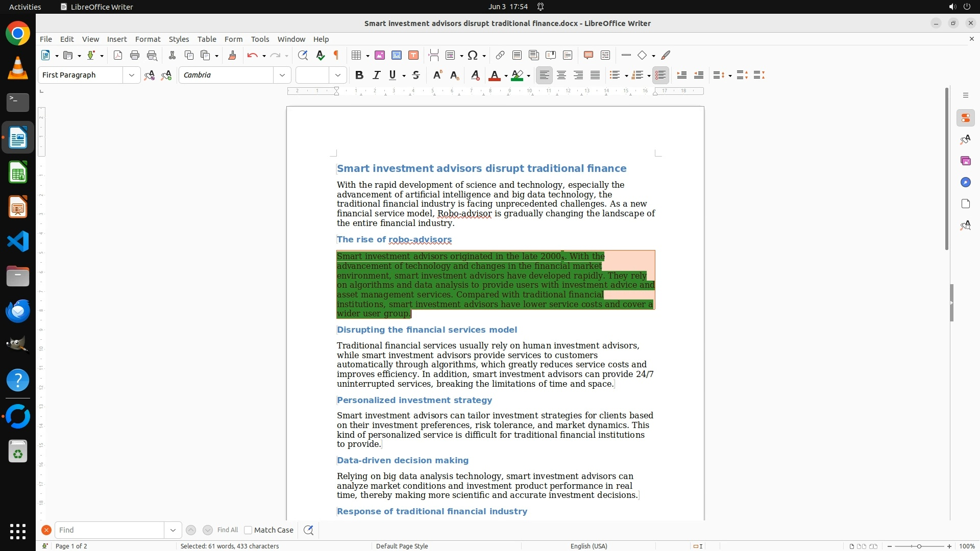Click the Insert Image toolbar icon
Screen dimensions: 980x551
(x=379, y=55)
